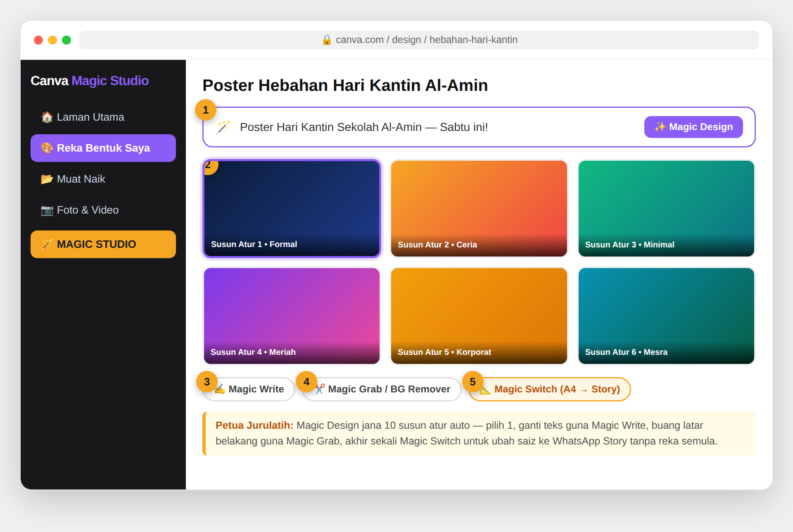Viewport: 793px width, 532px height.
Task: Click the wand icon in MAGIC STUDIO button
Action: pyautogui.click(x=47, y=244)
